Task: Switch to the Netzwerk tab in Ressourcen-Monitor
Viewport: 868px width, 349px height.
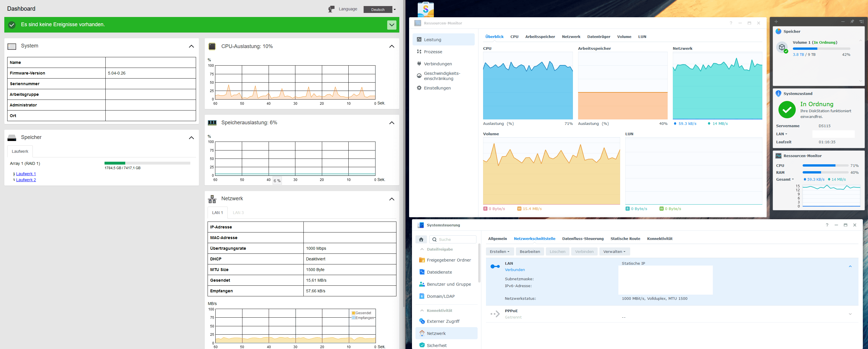Action: click(x=571, y=37)
